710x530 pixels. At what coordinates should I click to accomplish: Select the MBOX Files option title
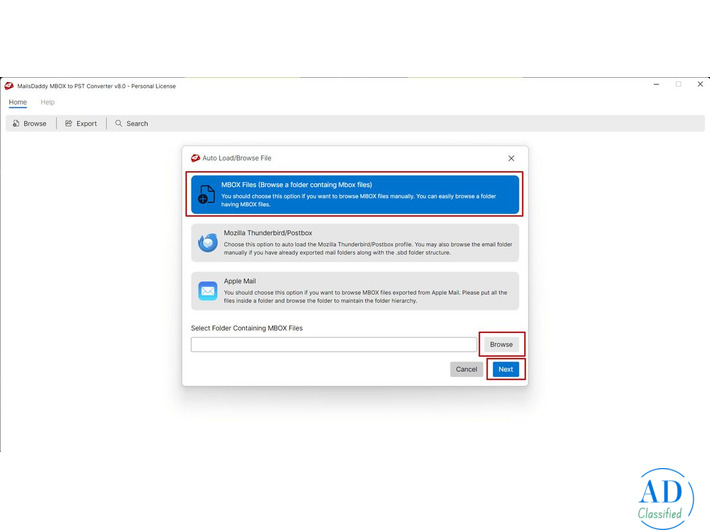297,185
